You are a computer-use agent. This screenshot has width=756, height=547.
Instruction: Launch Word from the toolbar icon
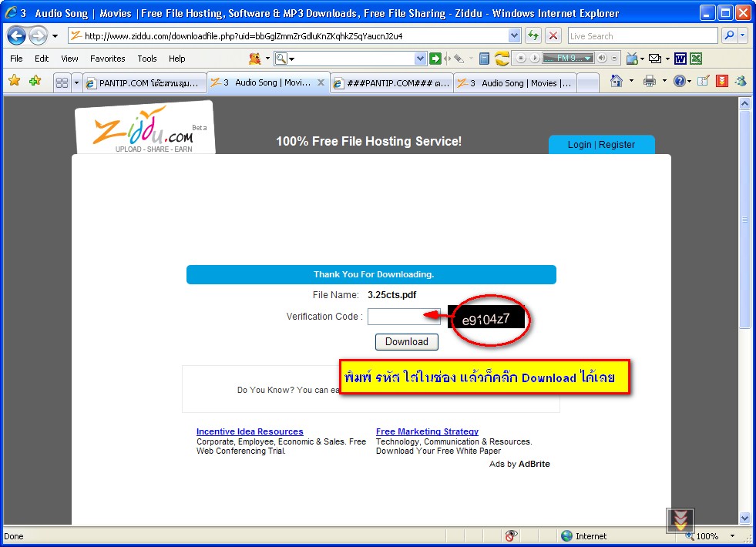(680, 59)
